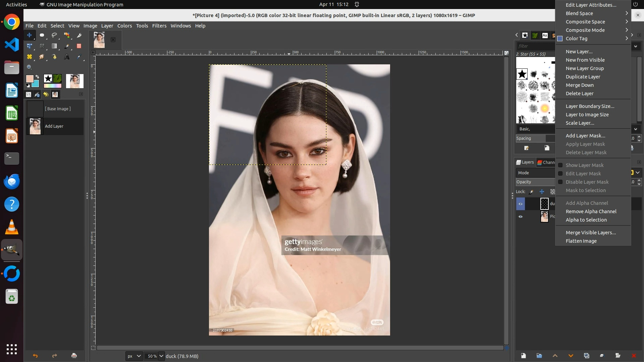Click the foreground peach color swatch
Image resolution: width=644 pixels, height=362 pixels.
[30, 79]
